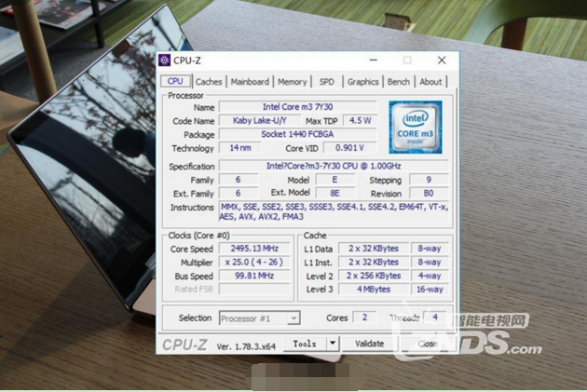Click the Ext. Model value 8E
Image resolution: width=587 pixels, height=392 pixels.
(x=334, y=194)
